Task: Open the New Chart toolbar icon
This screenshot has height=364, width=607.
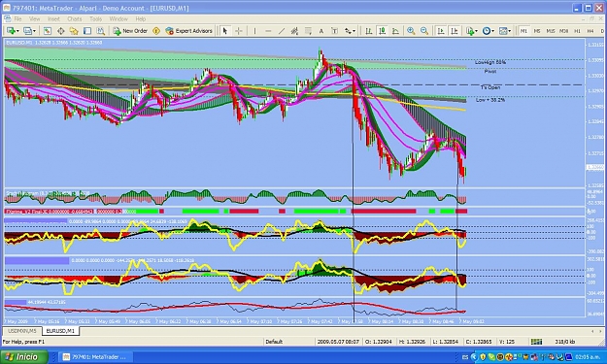Action: coord(11,31)
